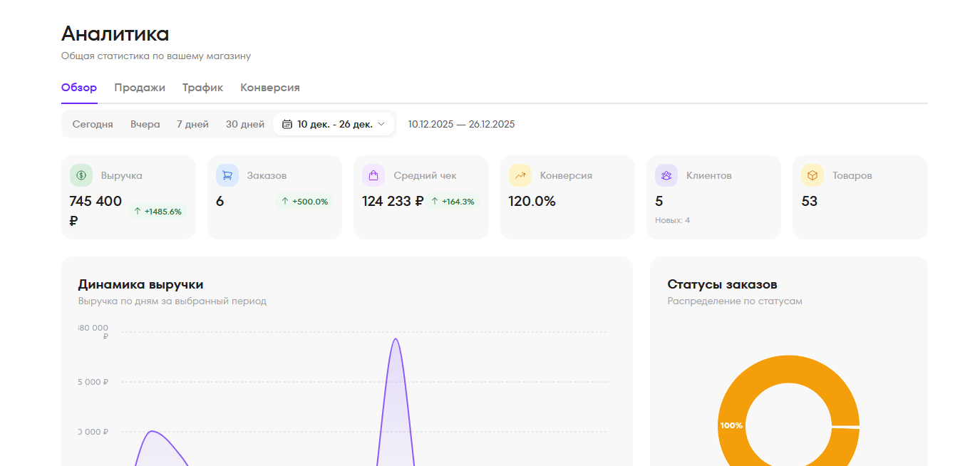Select the Сегодня period filter
Viewport: 980px width, 466px height.
click(x=93, y=124)
